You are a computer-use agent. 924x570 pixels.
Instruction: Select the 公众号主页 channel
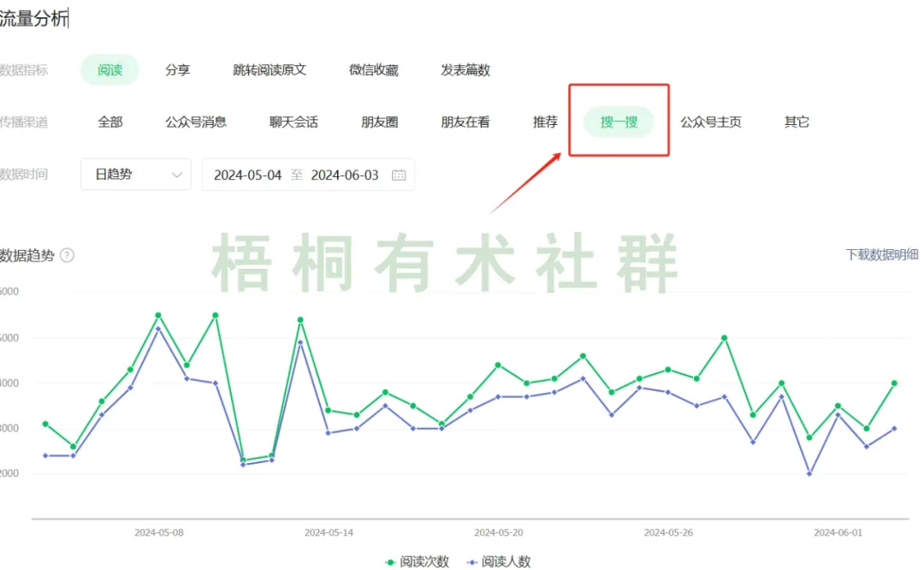pos(710,122)
